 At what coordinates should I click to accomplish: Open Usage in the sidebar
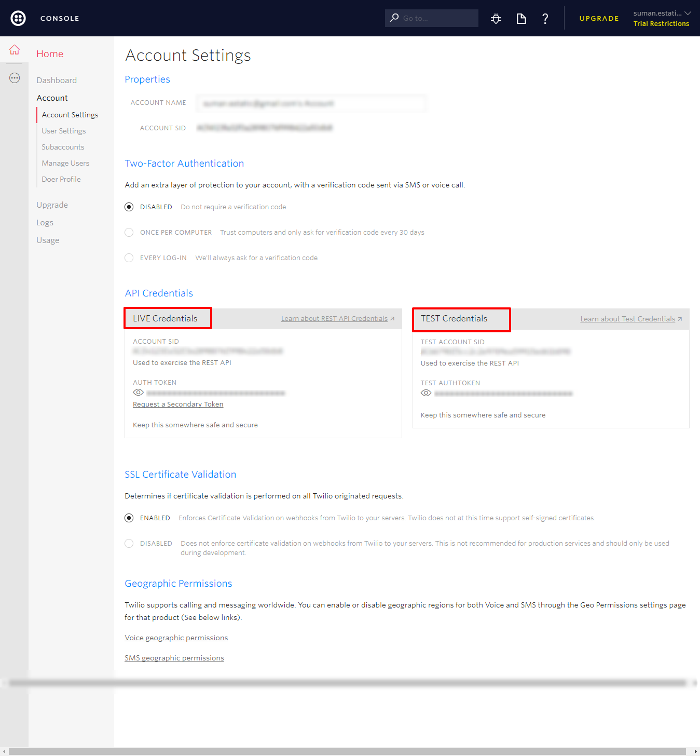click(x=48, y=240)
